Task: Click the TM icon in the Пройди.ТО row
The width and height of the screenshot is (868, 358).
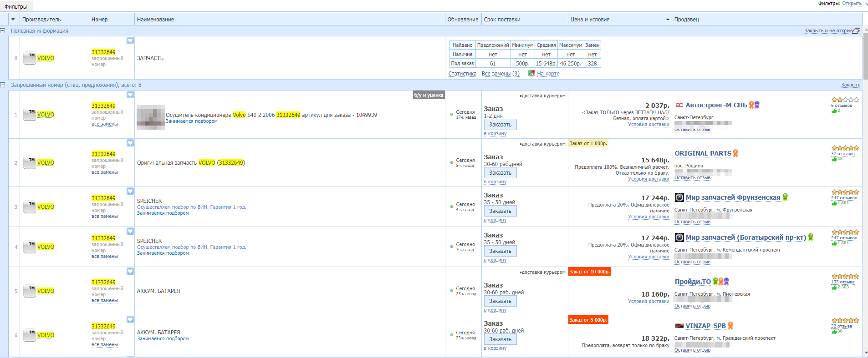Action: tap(30, 291)
